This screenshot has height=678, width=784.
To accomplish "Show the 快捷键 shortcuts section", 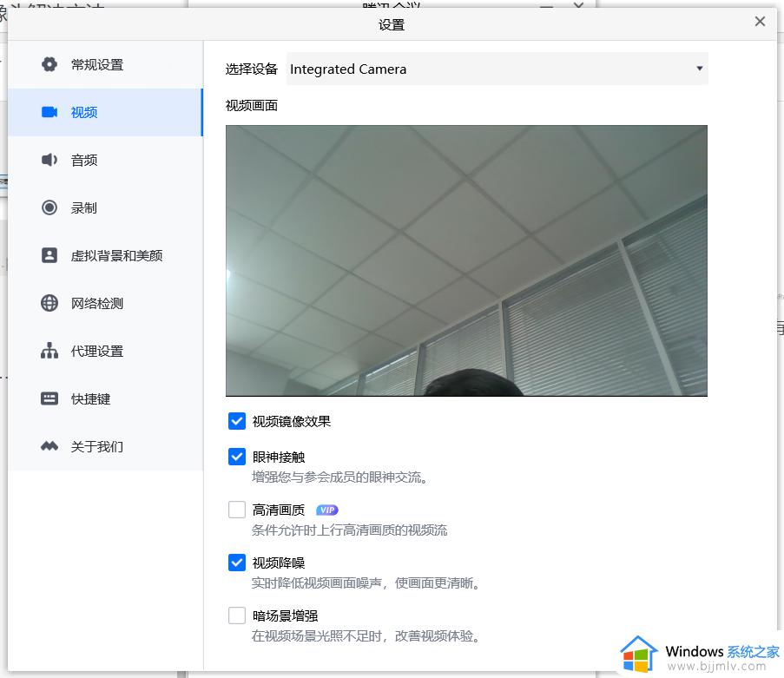I will 106,398.
